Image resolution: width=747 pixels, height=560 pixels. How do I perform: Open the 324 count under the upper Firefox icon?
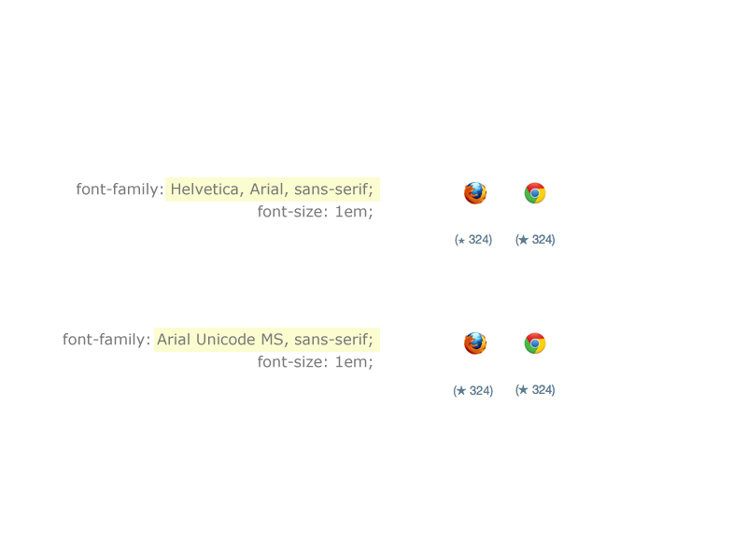tap(478, 240)
